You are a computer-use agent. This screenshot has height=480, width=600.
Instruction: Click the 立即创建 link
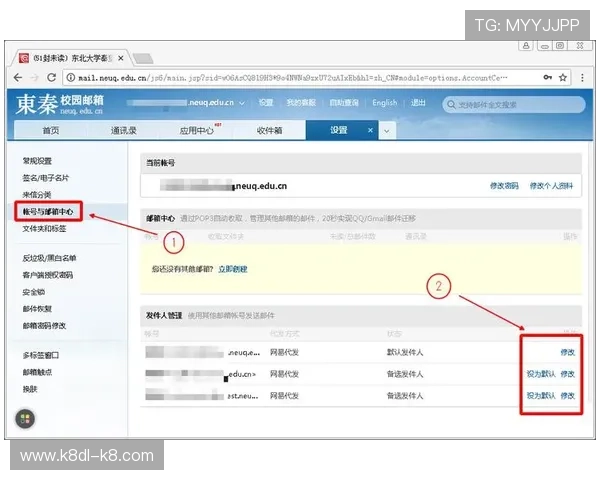[232, 269]
